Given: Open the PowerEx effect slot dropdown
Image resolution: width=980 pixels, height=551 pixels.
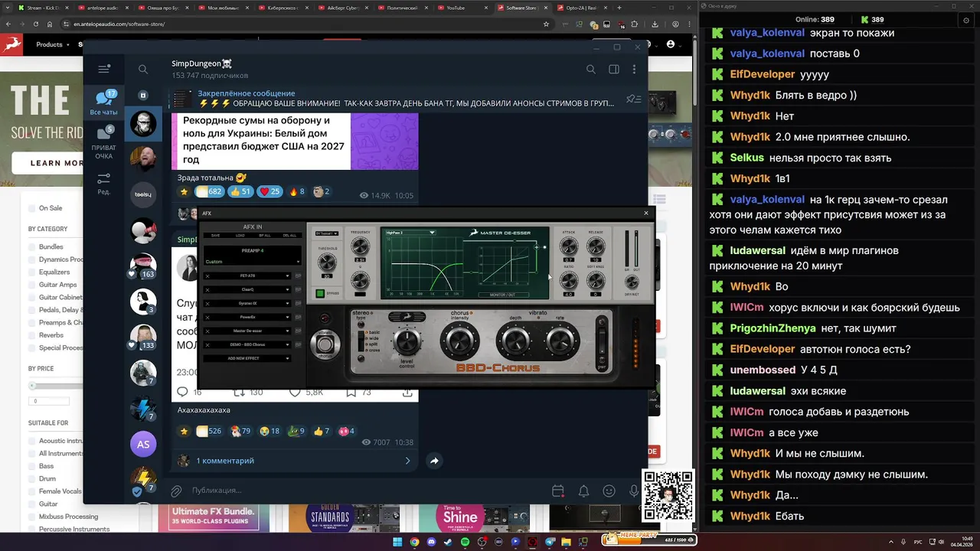Looking at the screenshot, I should tap(288, 317).
